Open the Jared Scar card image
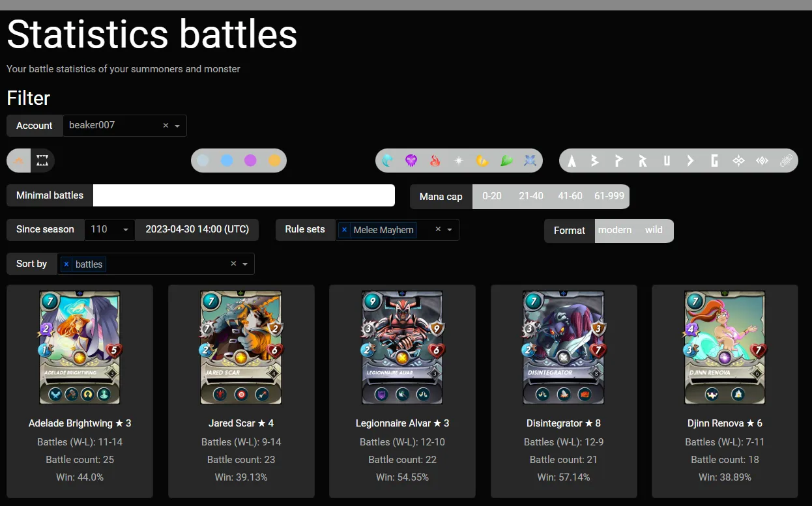 [241, 347]
